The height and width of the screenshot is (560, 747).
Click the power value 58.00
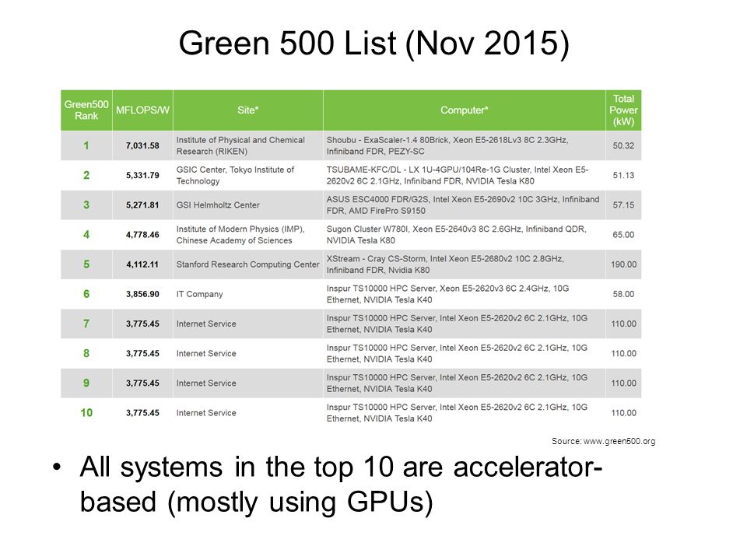tap(623, 294)
